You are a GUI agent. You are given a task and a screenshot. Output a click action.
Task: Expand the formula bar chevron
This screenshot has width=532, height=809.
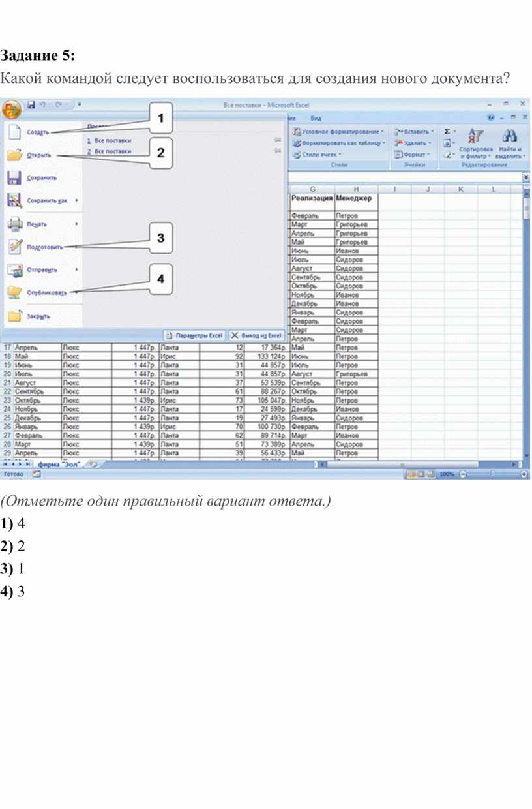[x=526, y=177]
